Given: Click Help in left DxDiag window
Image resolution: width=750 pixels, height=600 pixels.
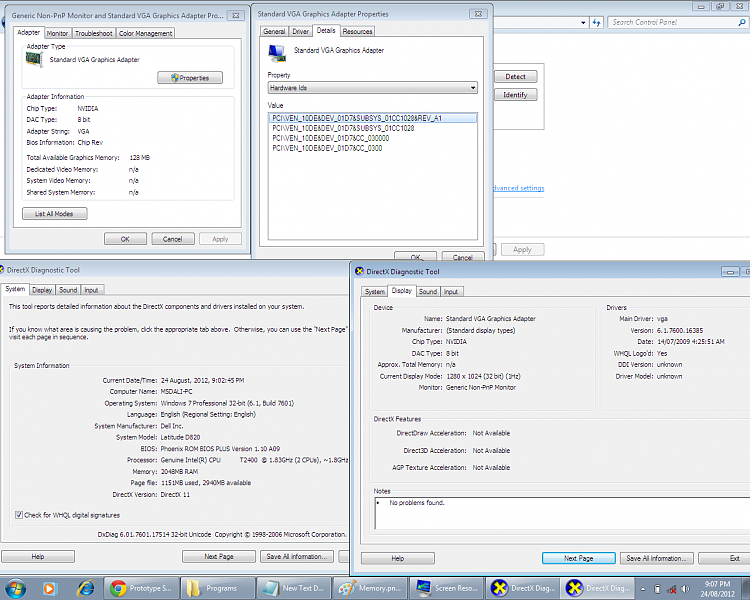Looking at the screenshot, I should (x=38, y=556).
